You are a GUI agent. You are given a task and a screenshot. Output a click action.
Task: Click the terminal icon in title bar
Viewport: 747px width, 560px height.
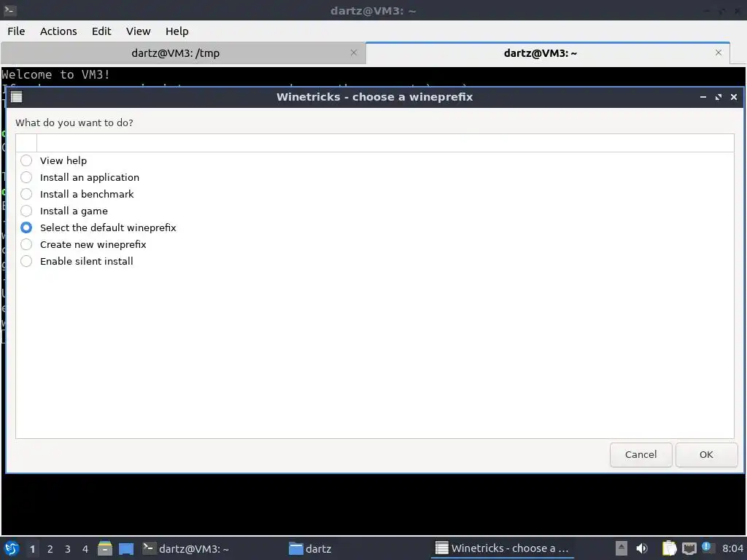(10, 10)
